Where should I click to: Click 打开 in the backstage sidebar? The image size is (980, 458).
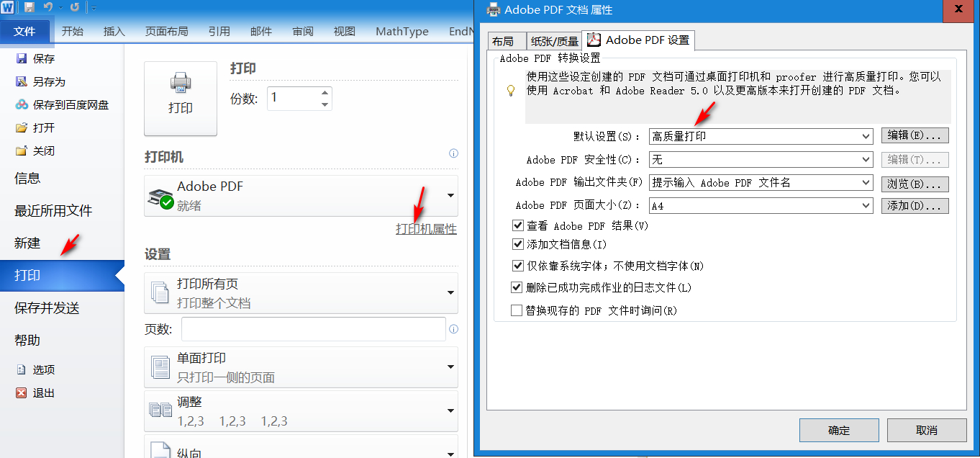click(x=36, y=127)
